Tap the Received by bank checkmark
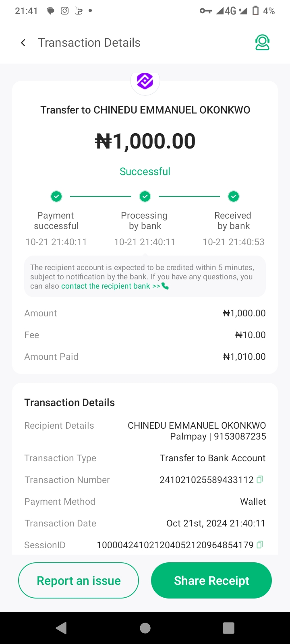The width and height of the screenshot is (290, 644). [x=234, y=196]
